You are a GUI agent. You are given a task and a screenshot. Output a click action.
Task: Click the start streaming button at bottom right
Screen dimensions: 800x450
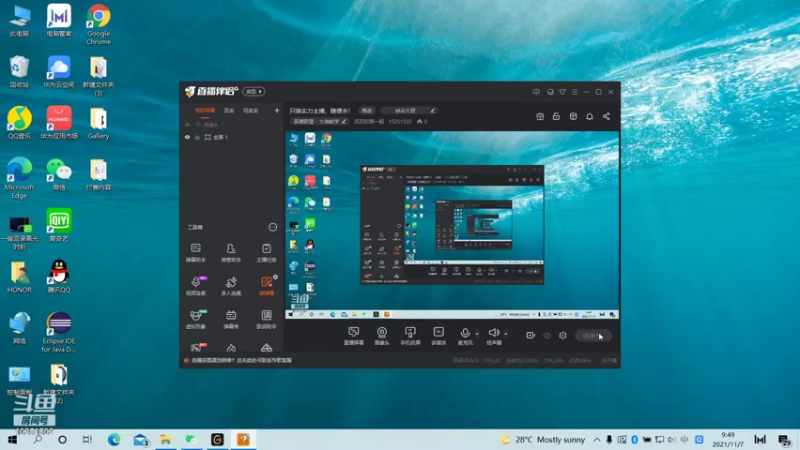pyautogui.click(x=593, y=336)
